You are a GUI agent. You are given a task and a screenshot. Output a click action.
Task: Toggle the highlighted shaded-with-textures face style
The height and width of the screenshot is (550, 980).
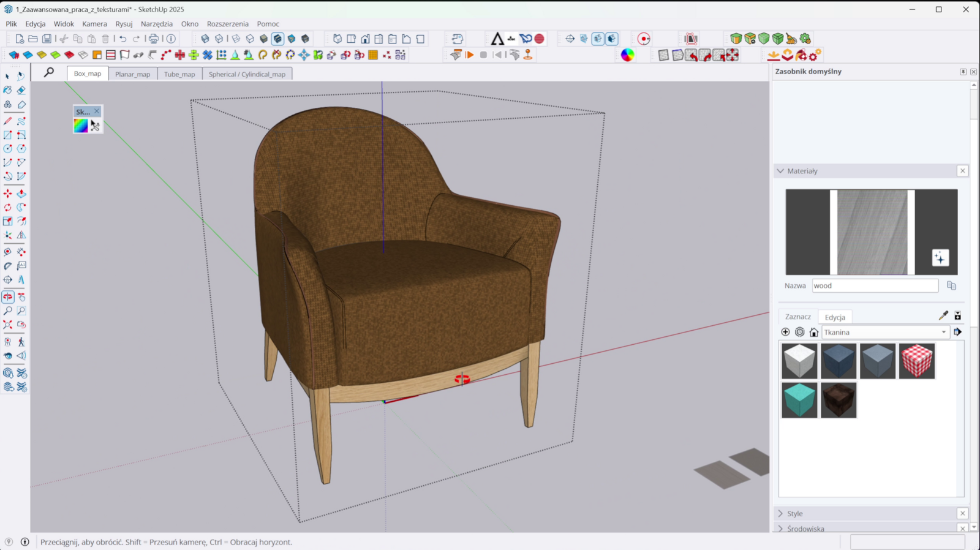pos(277,39)
